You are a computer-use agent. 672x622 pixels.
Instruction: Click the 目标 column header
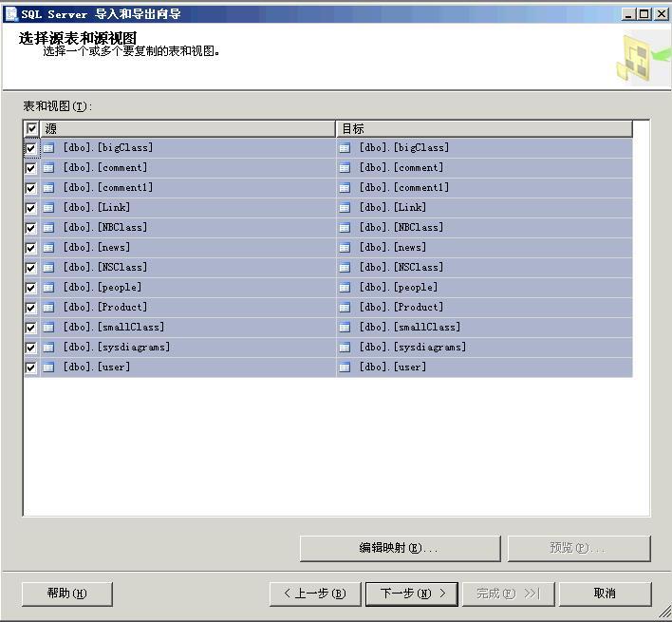(x=484, y=128)
